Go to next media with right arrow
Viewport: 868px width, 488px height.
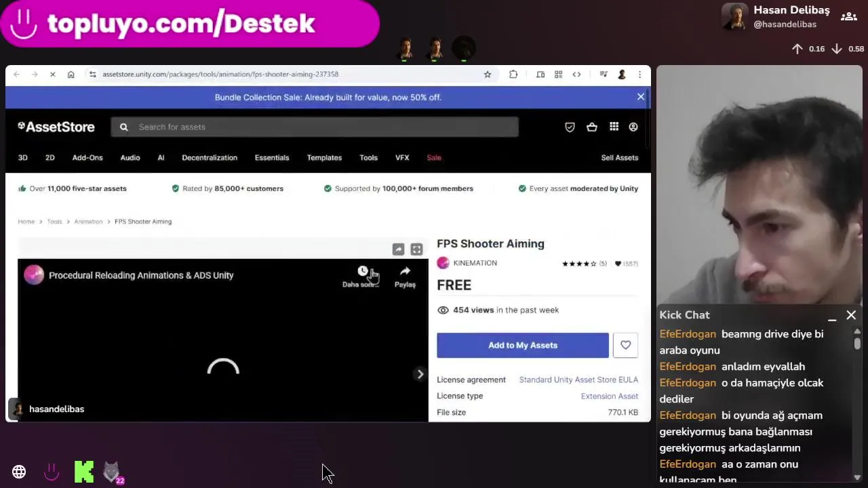420,374
